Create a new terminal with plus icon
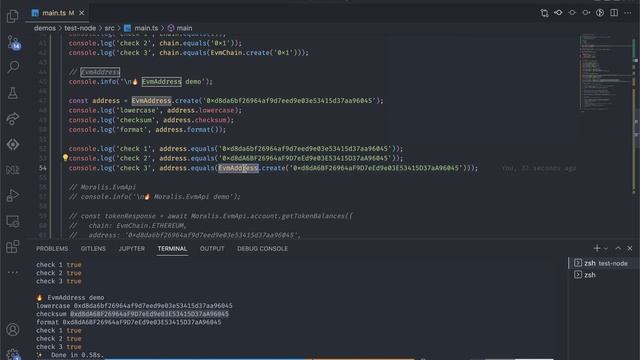 [x=597, y=248]
